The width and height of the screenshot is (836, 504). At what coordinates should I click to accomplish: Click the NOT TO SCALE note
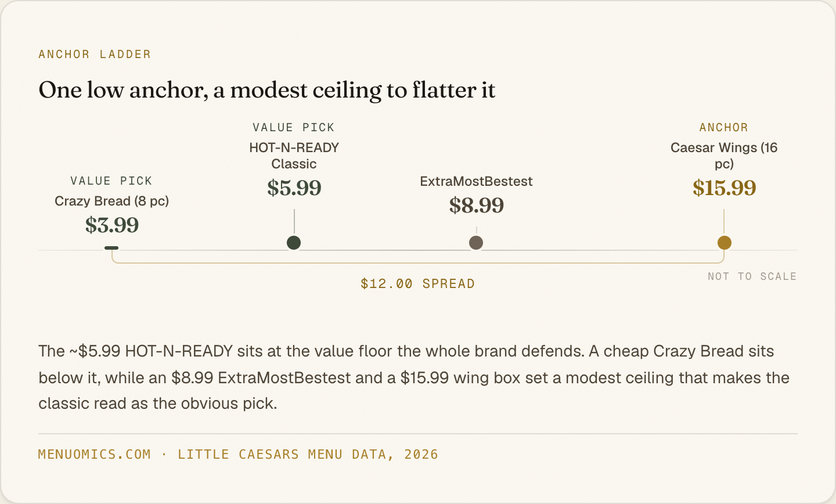point(752,276)
